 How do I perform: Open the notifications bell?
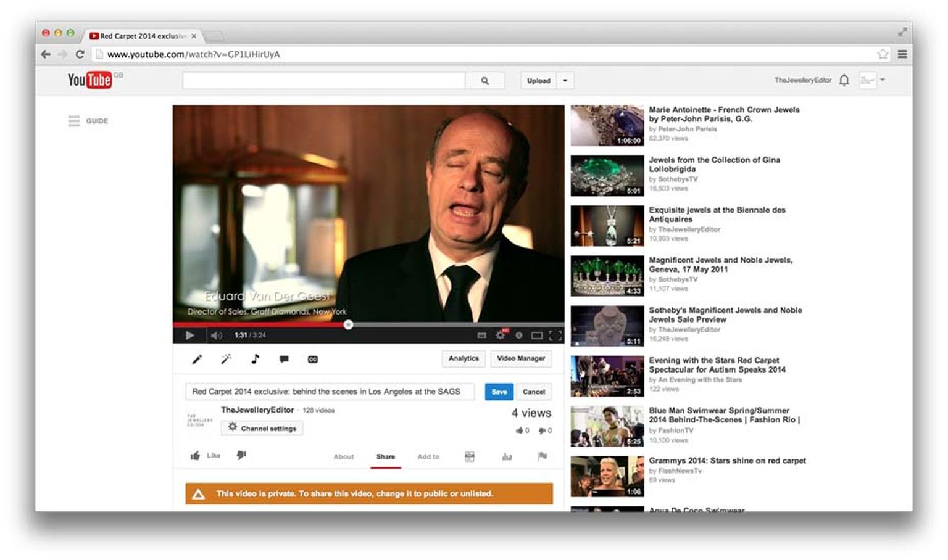pos(844,80)
